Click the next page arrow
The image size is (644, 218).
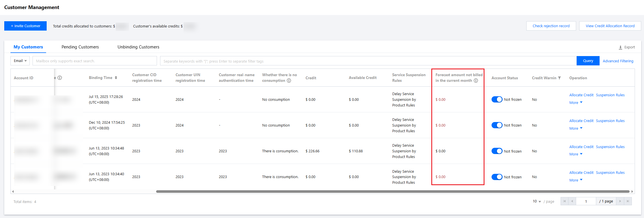click(x=620, y=201)
